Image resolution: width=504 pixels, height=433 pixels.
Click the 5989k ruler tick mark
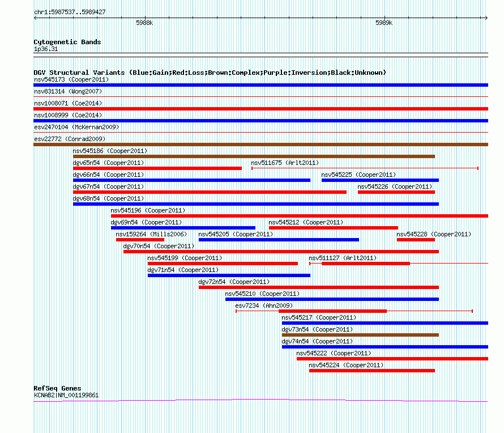tap(385, 18)
